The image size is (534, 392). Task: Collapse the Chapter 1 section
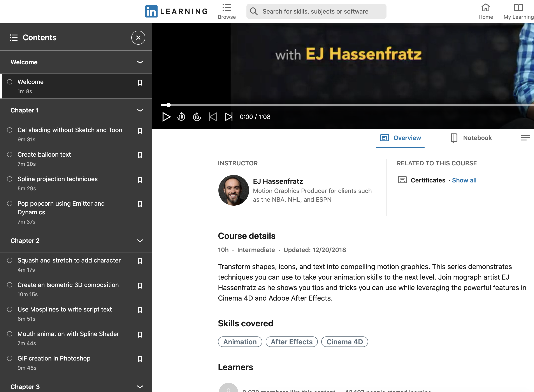[x=140, y=110]
